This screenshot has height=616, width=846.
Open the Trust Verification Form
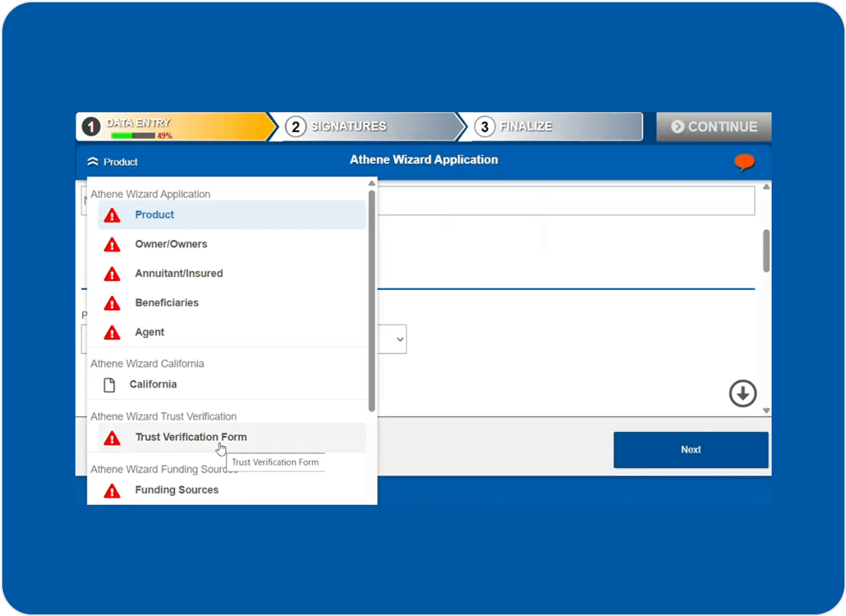tap(232, 437)
